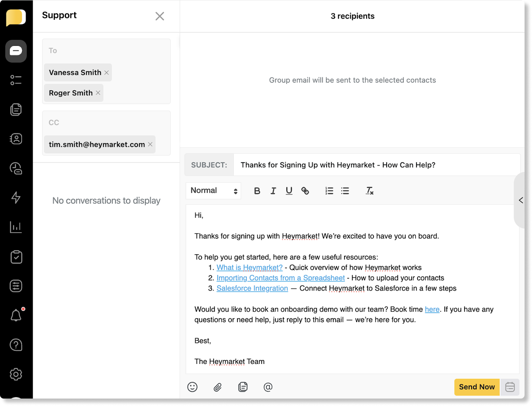Screen dimensions: 532x406
Task: Click the emoji picker smiley icon
Action: 192,387
